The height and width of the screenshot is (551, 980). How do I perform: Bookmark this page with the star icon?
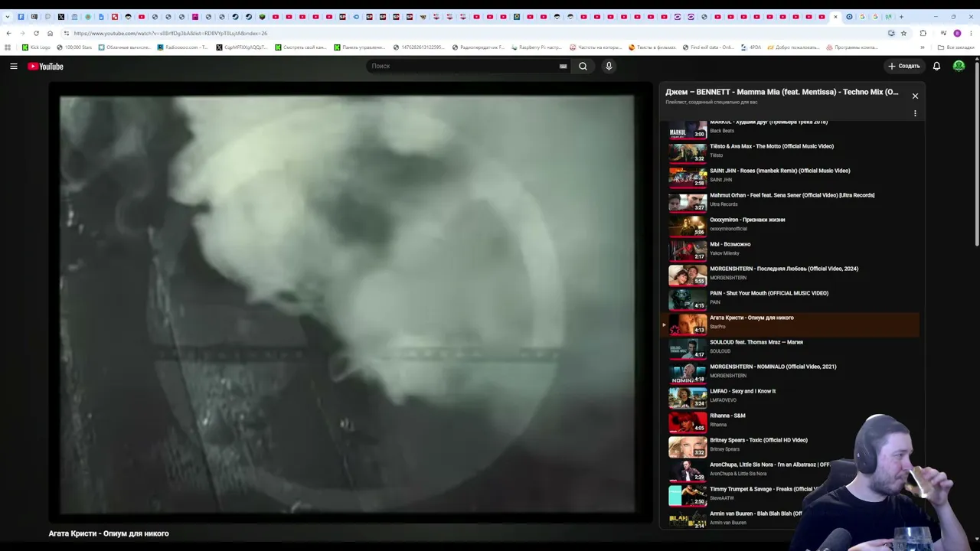coord(904,33)
